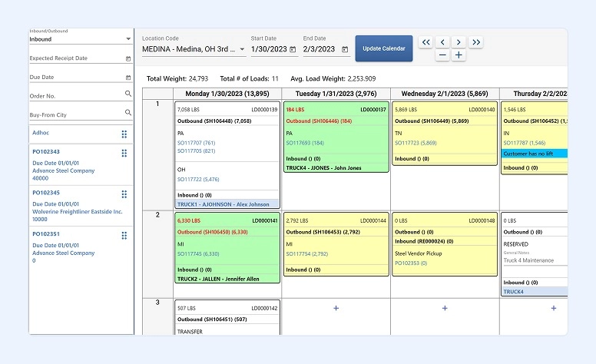Screen dimensions: 596x364
Task: Click the Order No. search magnifier icon
Action: point(128,94)
